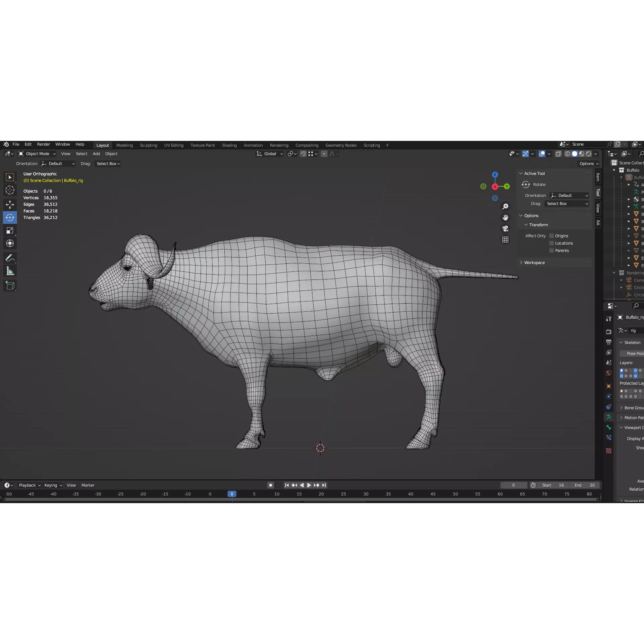644x644 pixels.
Task: Select the Annotate tool
Action: click(x=10, y=258)
